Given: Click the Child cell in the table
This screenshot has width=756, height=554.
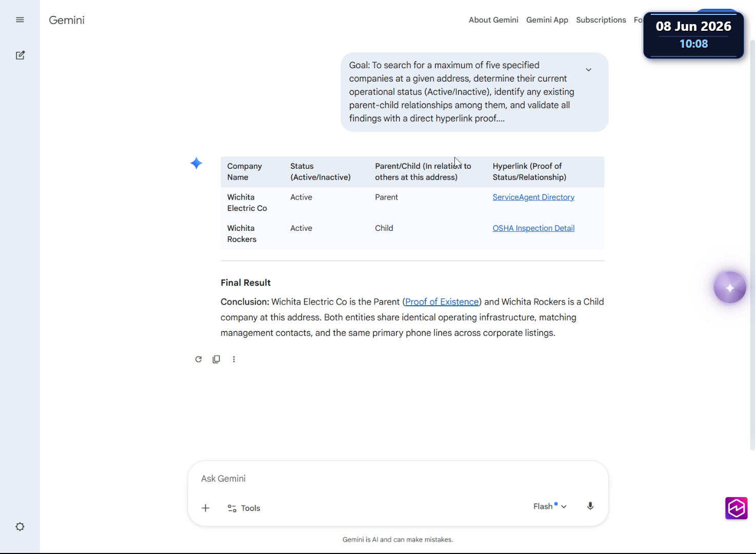Looking at the screenshot, I should point(384,228).
